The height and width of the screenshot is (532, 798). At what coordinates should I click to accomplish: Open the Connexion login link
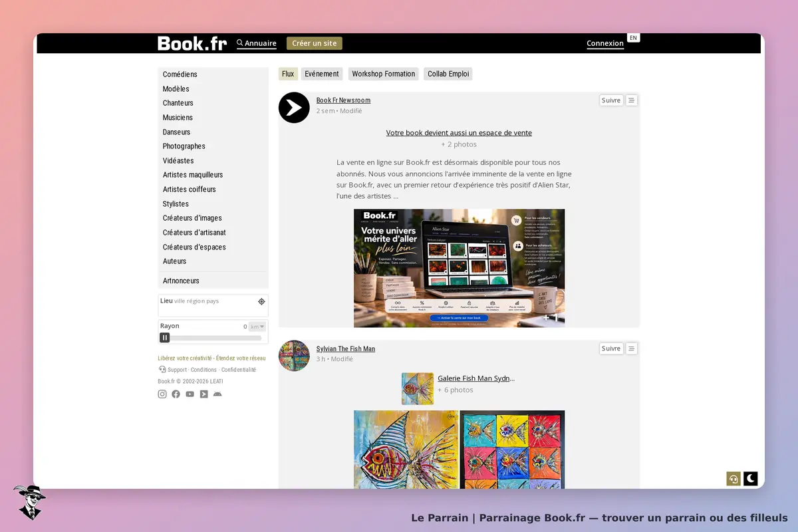tap(605, 43)
